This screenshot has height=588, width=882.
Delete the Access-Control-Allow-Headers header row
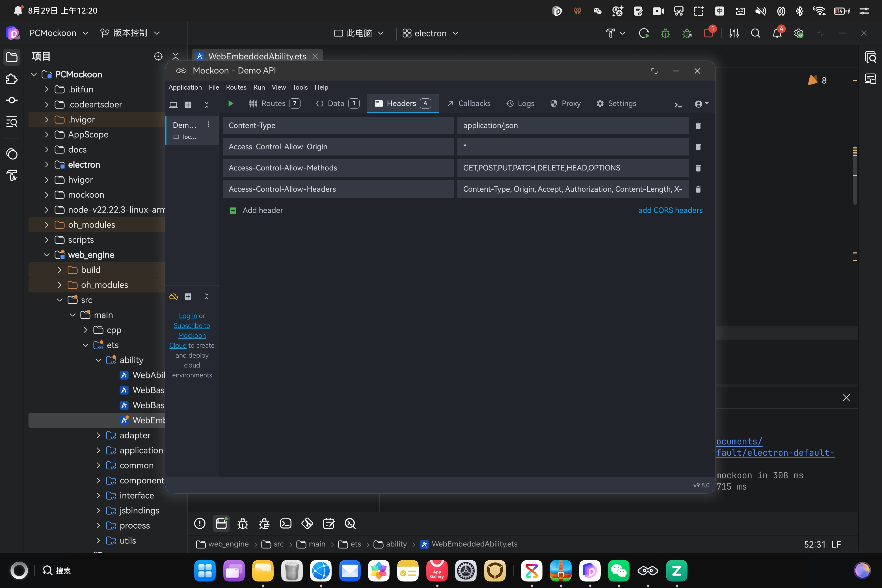(698, 189)
